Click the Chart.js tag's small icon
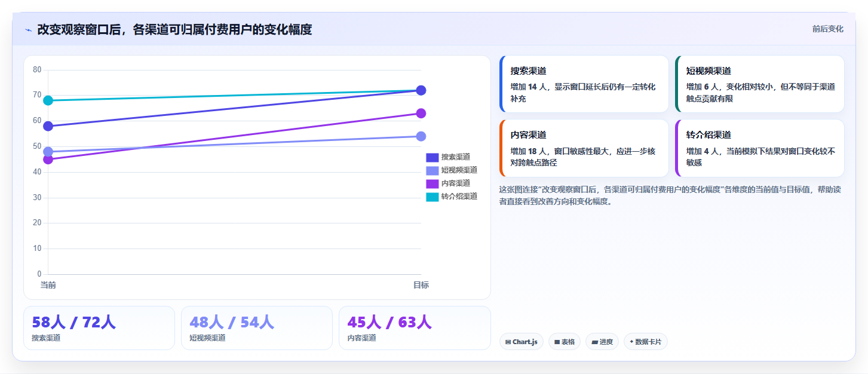This screenshot has width=868, height=374. (x=508, y=342)
